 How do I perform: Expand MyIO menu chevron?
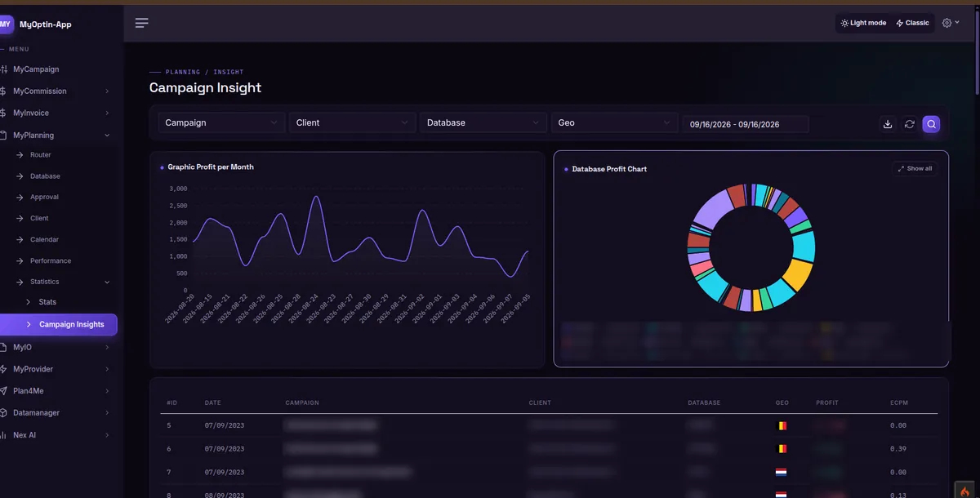click(x=107, y=348)
